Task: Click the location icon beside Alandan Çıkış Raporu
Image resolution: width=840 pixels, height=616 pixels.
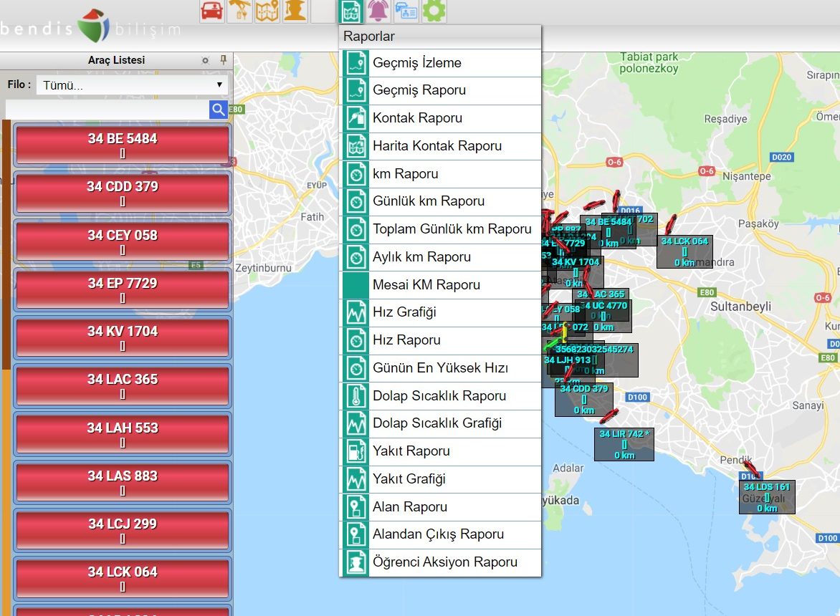Action: click(355, 534)
